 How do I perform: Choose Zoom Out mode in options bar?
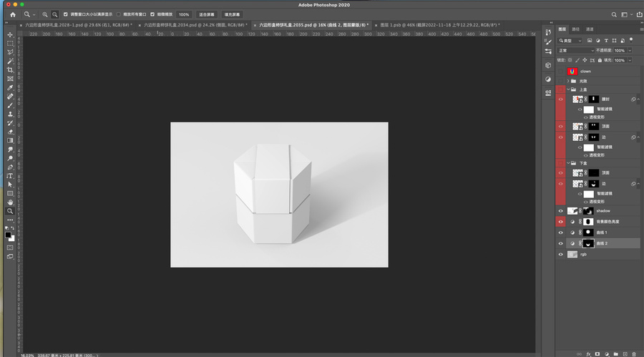tap(54, 14)
